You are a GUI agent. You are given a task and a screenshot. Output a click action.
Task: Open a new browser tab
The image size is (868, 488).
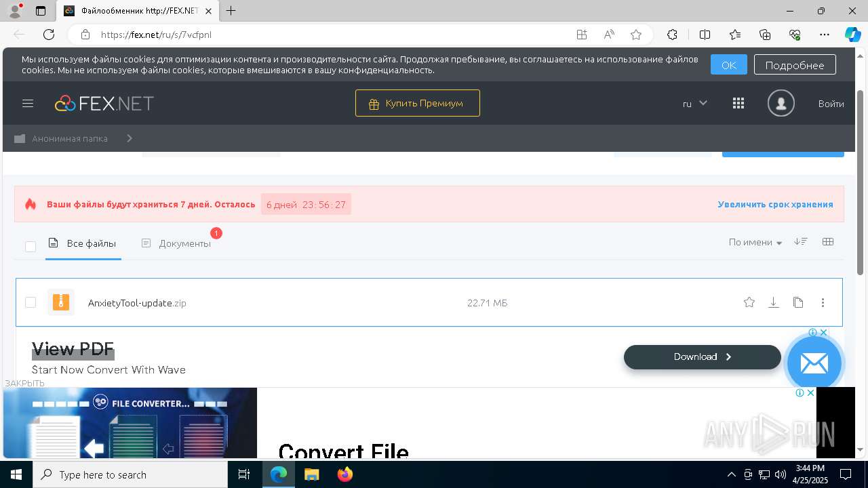tap(231, 11)
